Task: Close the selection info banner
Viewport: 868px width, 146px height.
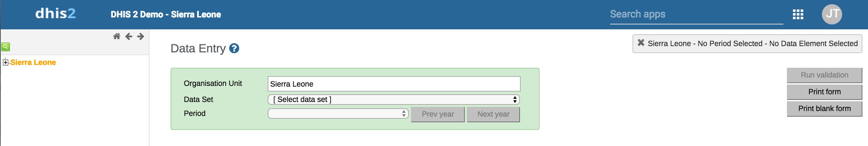Action: pyautogui.click(x=641, y=43)
